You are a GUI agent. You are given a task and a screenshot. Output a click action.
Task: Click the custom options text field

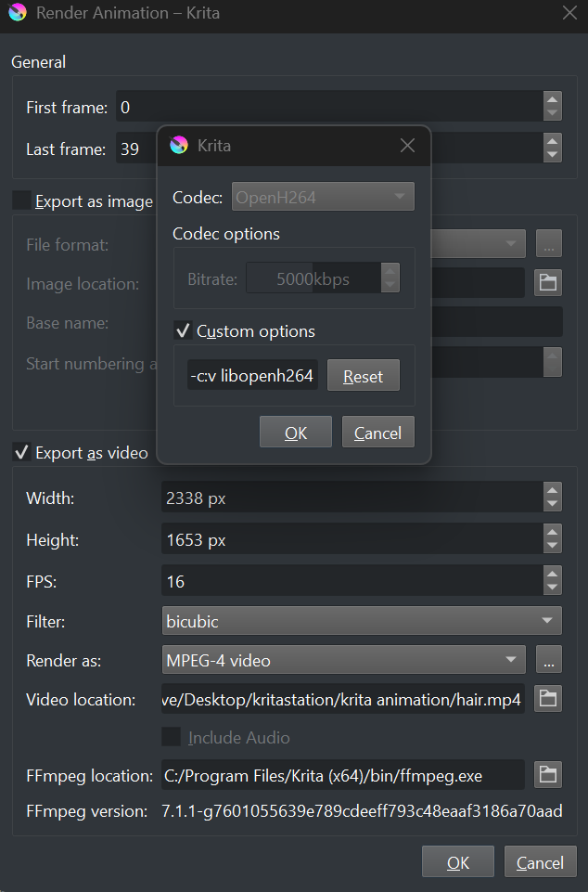tap(252, 376)
